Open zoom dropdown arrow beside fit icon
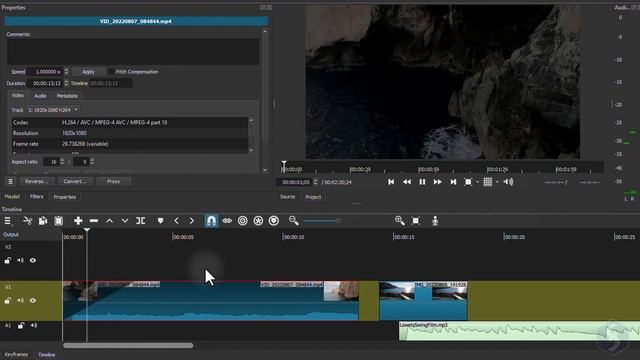Image resolution: width=640 pixels, height=360 pixels. 478,182
